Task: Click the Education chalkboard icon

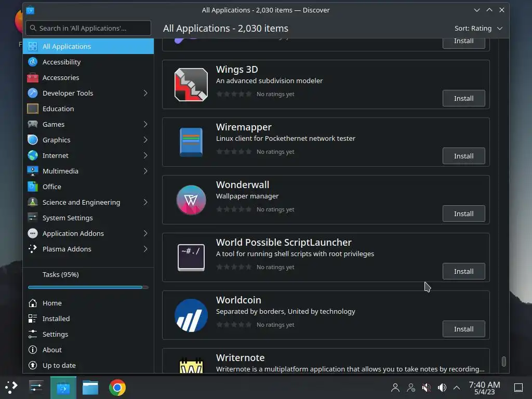Action: pyautogui.click(x=33, y=109)
